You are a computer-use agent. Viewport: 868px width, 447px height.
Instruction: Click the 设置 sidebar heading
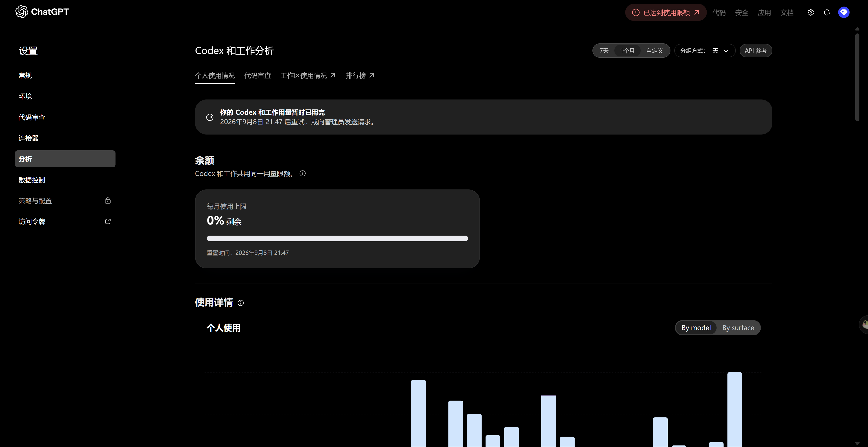tap(28, 51)
